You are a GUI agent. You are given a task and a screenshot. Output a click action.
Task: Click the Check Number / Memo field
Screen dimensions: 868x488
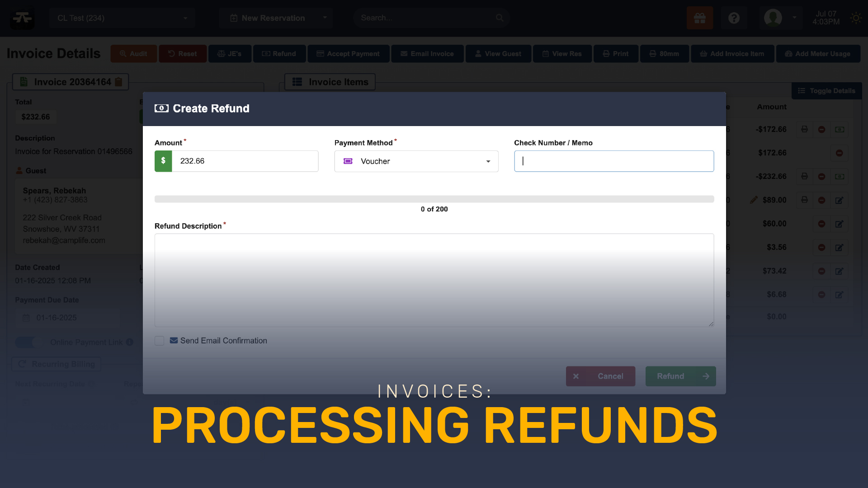pyautogui.click(x=614, y=161)
